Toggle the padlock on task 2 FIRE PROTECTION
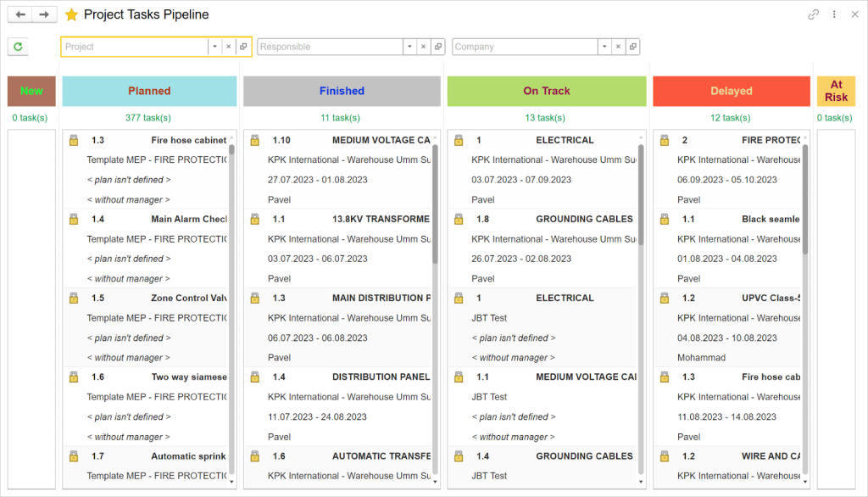The width and height of the screenshot is (868, 497). [666, 139]
